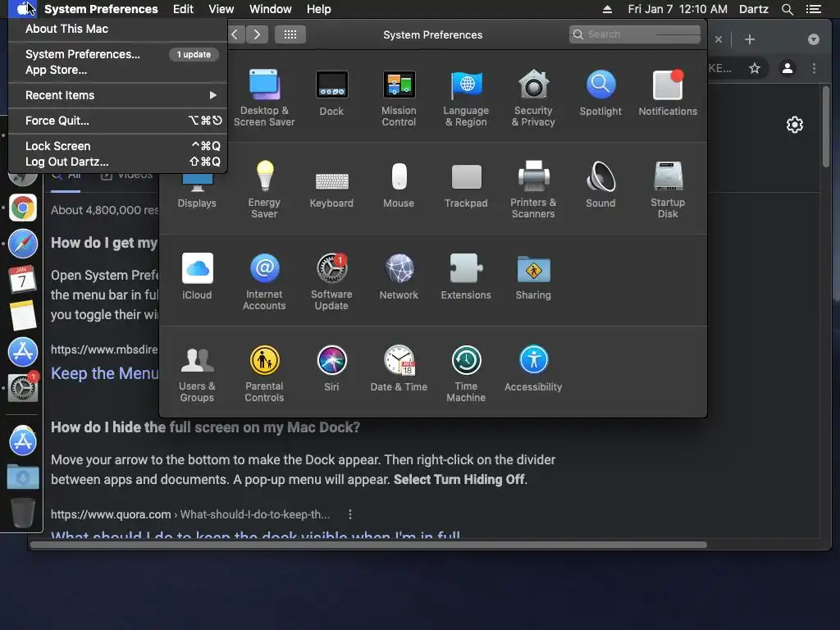840x630 pixels.
Task: Select Lock Screen menu entry
Action: [x=118, y=146]
